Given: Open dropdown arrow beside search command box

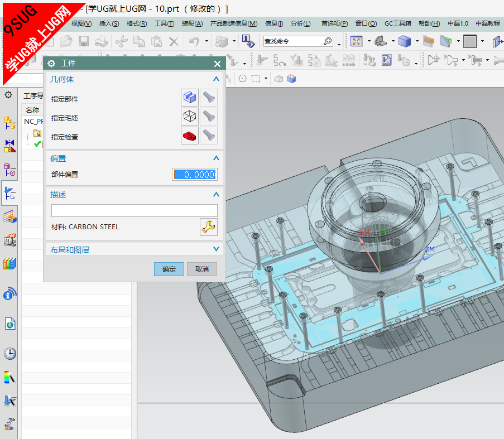Looking at the screenshot, I should point(339,44).
